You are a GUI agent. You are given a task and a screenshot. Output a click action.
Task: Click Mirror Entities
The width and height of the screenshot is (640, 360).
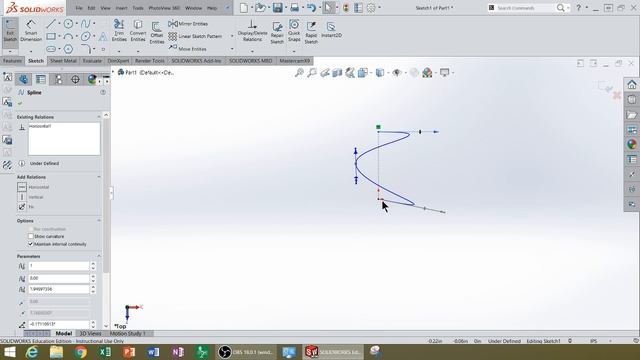tap(188, 24)
